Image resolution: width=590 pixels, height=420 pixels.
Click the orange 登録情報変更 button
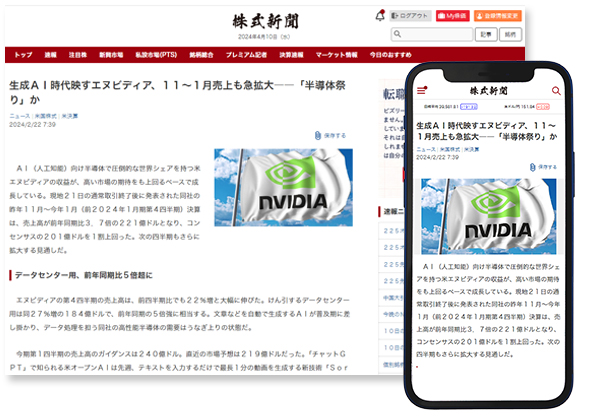point(497,16)
